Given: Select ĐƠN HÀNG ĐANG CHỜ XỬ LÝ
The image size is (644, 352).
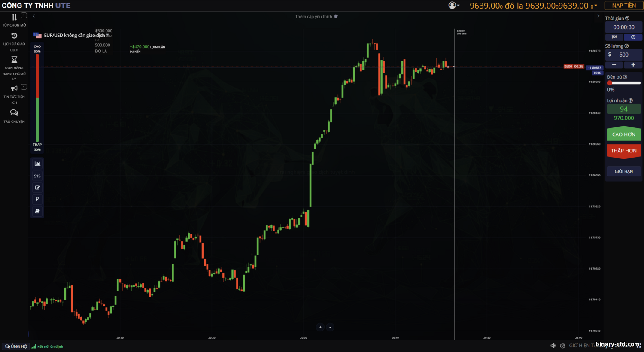Looking at the screenshot, I should [14, 68].
